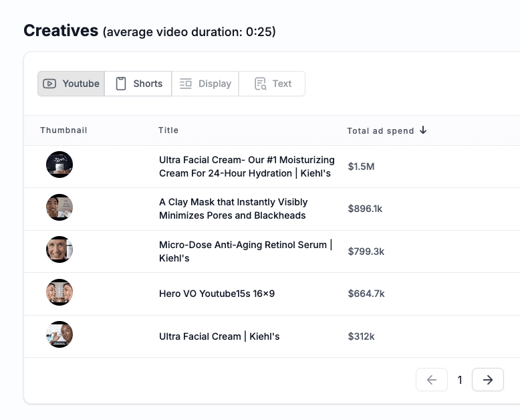Viewport: 520px width, 420px height.
Task: Open thumbnail for Ultra Facial Cream 24-Hour Hydration
Action: 59,165
